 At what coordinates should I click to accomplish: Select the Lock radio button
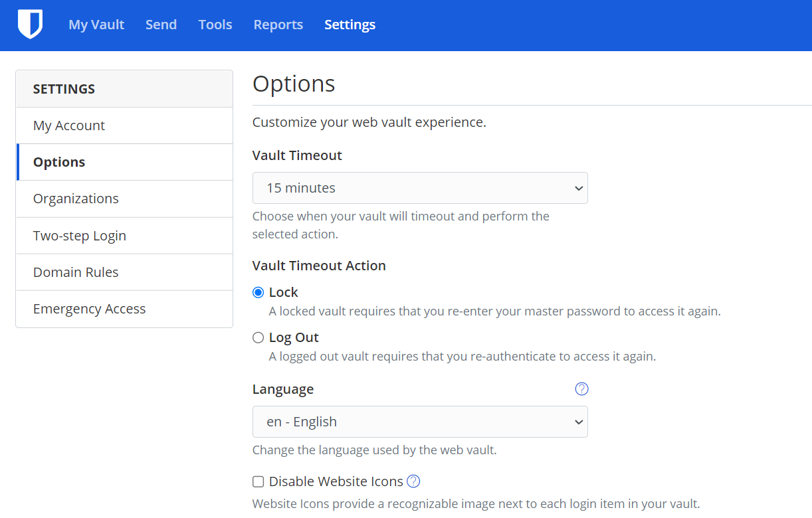258,293
